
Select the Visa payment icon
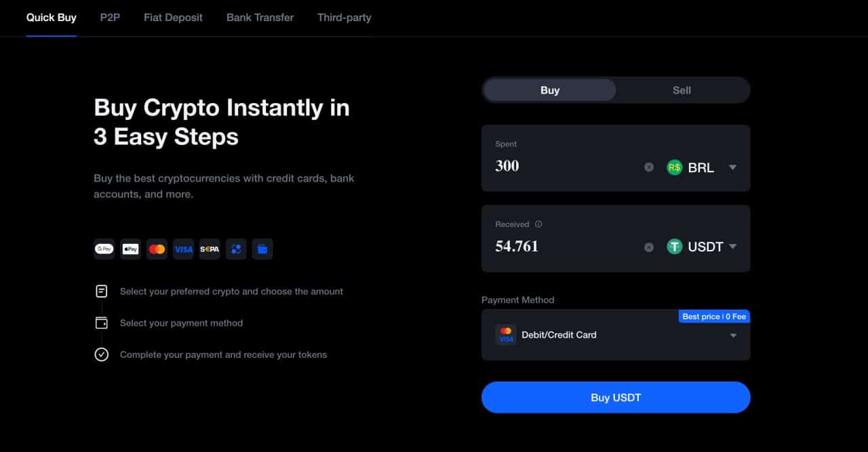tap(183, 249)
